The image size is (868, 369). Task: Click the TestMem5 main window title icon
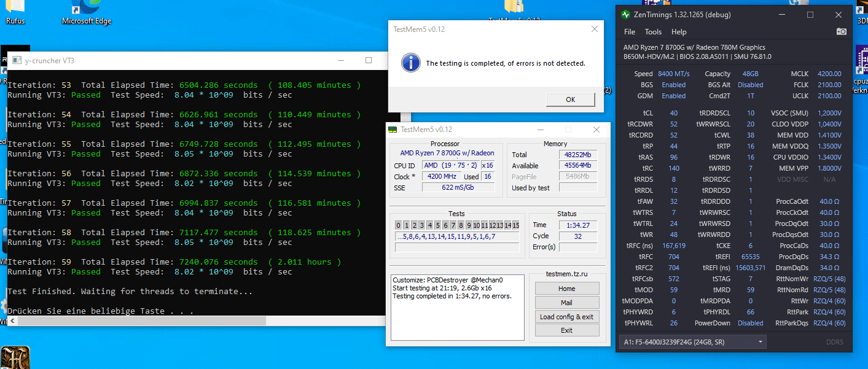pos(393,130)
